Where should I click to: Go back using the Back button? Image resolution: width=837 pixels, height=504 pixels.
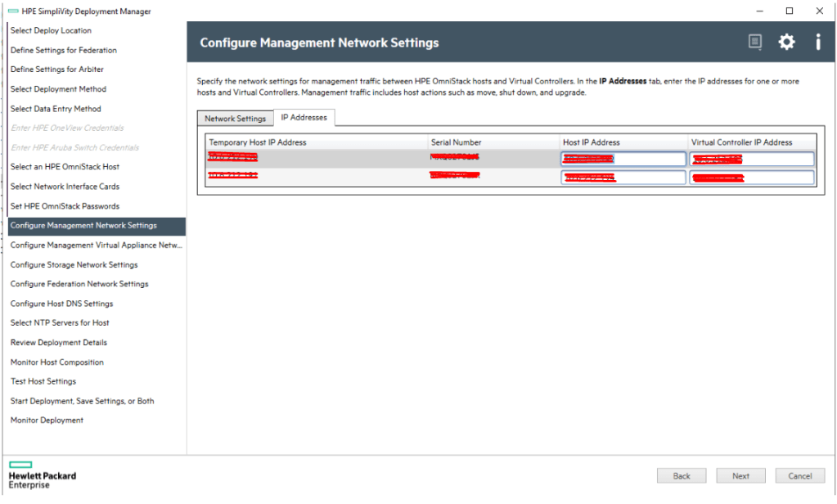(x=682, y=475)
